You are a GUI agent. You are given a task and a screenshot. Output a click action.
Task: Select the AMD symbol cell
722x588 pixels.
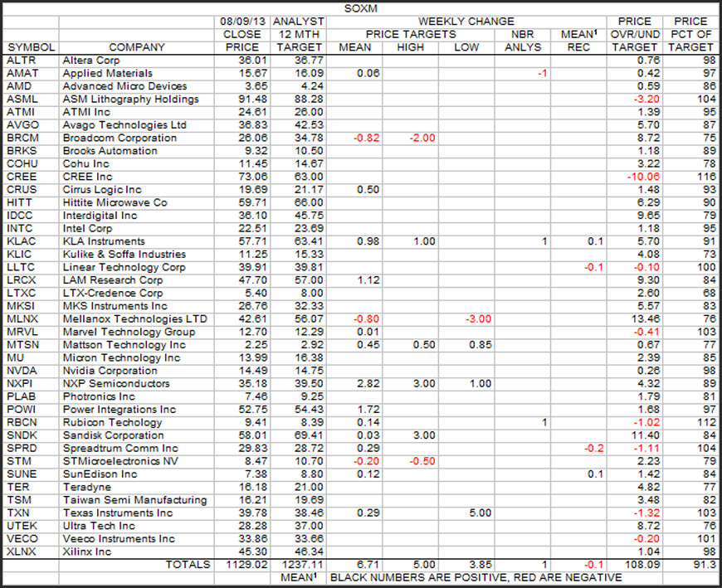coord(19,86)
